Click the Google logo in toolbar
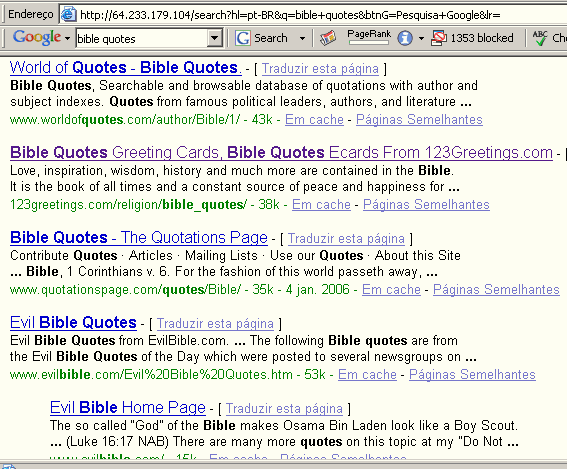Image resolution: width=567 pixels, height=469 pixels. (37, 38)
